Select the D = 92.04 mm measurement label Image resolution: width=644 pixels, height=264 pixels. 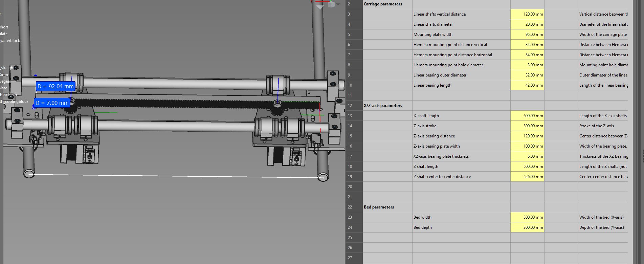(55, 86)
